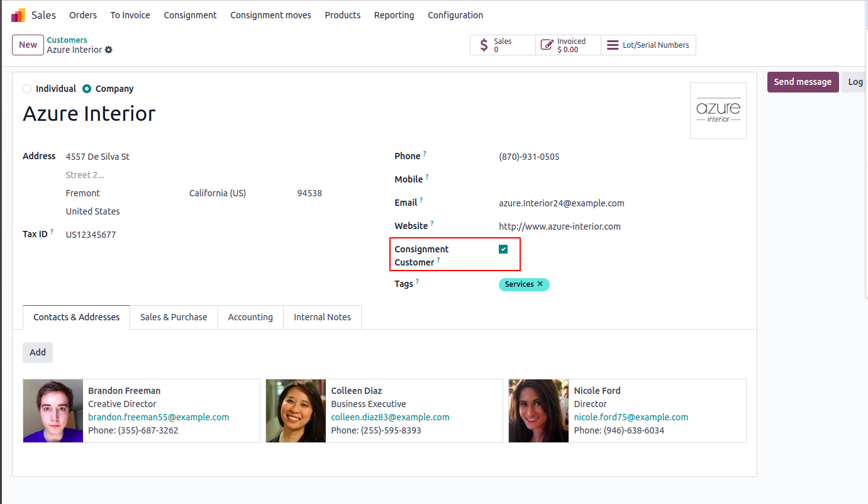
Task: Open the Orders menu
Action: tap(83, 15)
